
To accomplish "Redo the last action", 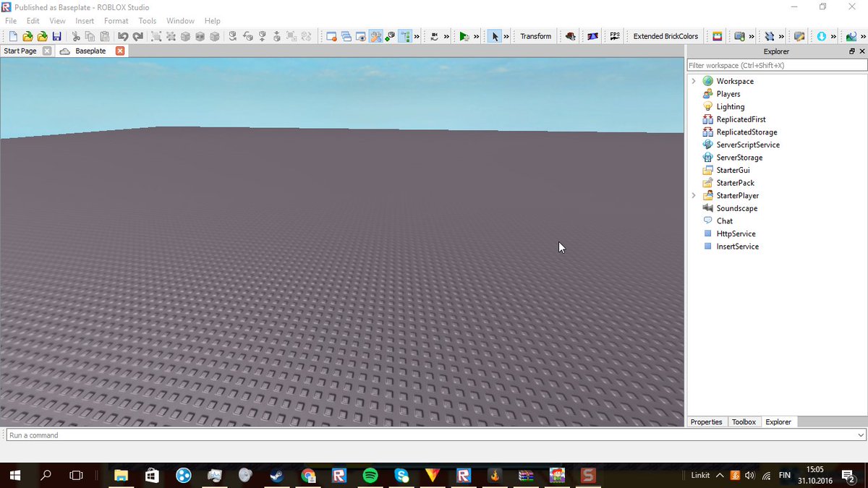I will click(137, 36).
